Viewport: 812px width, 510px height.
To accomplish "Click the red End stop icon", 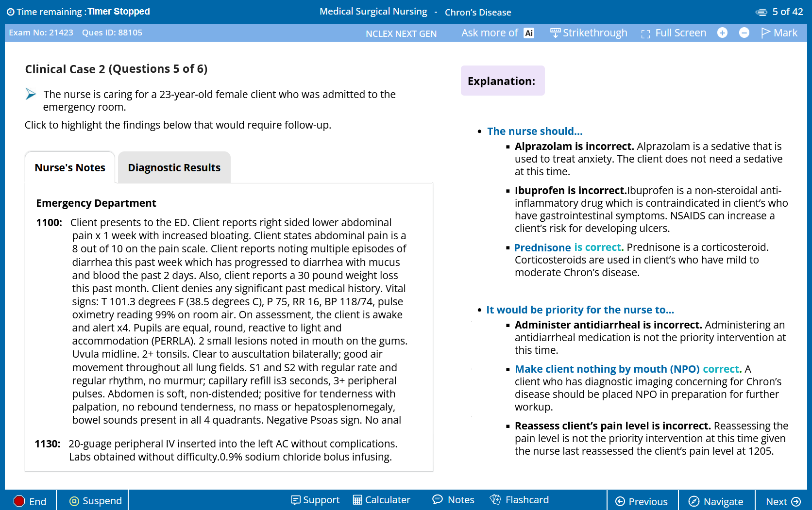I will [x=19, y=501].
